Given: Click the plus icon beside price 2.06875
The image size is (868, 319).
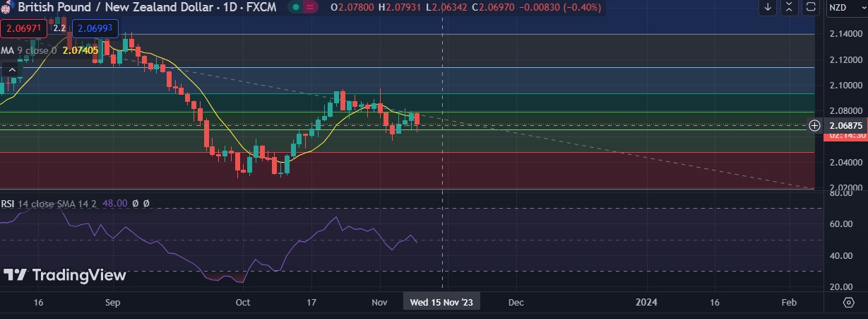Looking at the screenshot, I should pos(814,125).
